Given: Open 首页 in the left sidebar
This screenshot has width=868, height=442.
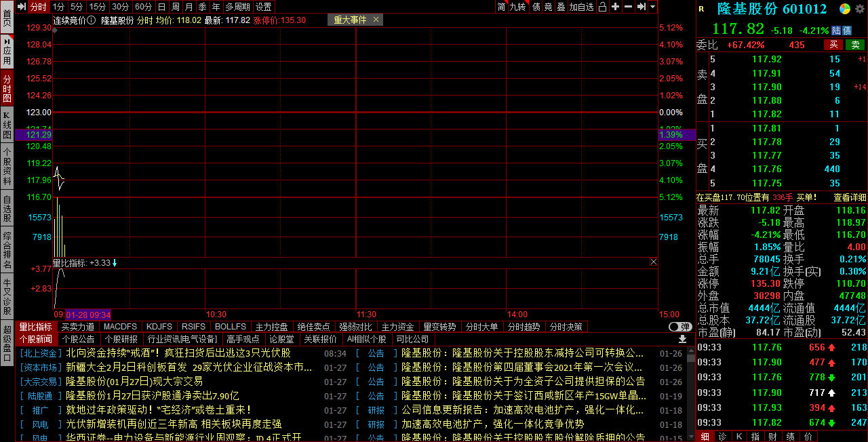Looking at the screenshot, I should tap(7, 18).
